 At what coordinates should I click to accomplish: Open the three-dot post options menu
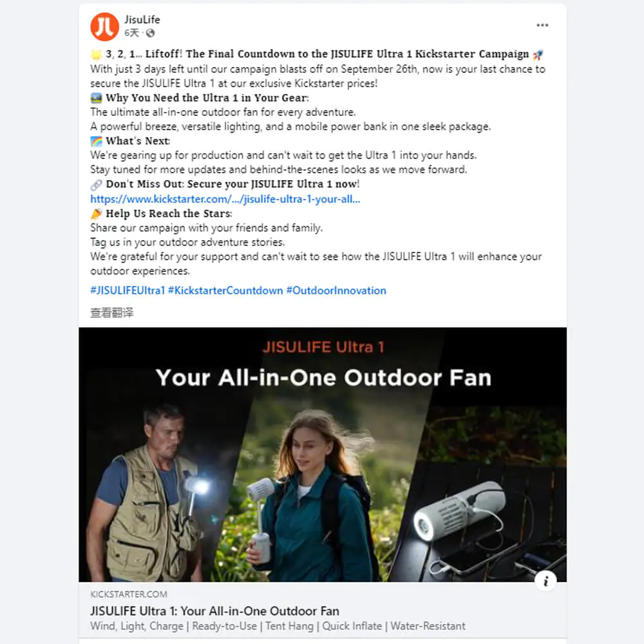[x=542, y=26]
